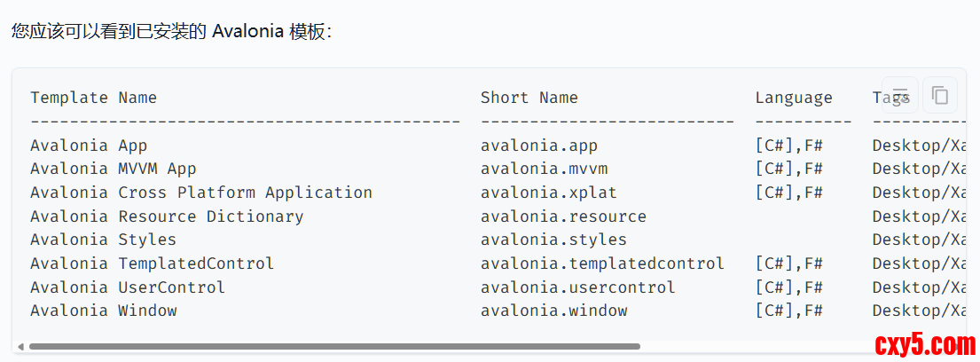Click the heading text mentioning Avalonia 模板
The width and height of the screenshot is (980, 362).
tap(171, 32)
